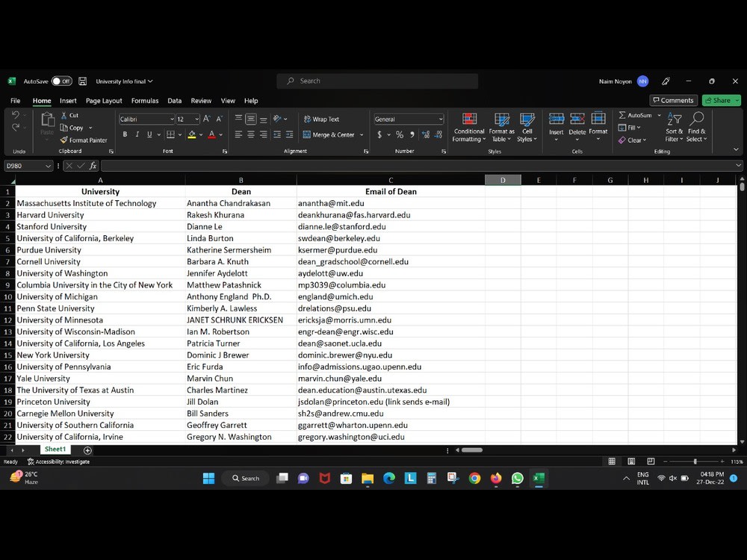747x560 pixels.
Task: Add a new sheet with plus icon
Action: coord(87,450)
